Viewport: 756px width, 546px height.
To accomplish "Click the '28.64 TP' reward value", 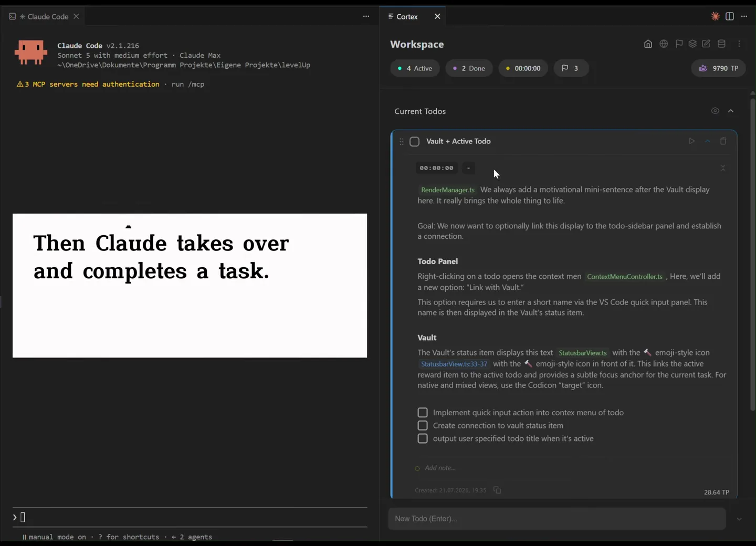I will pos(717,492).
